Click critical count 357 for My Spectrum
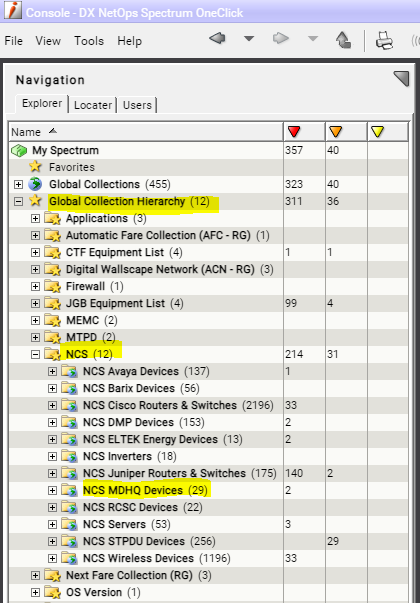This screenshot has height=603, width=420. coord(294,150)
